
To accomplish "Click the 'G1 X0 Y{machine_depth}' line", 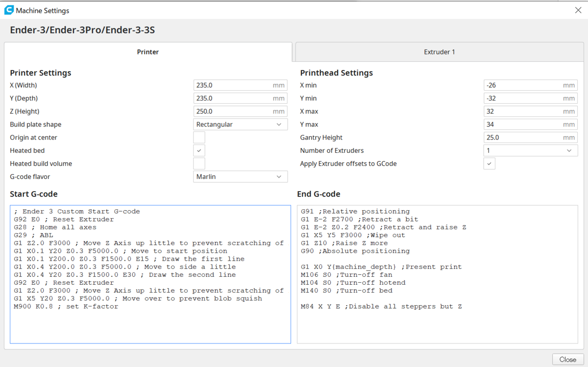I will (x=381, y=267).
